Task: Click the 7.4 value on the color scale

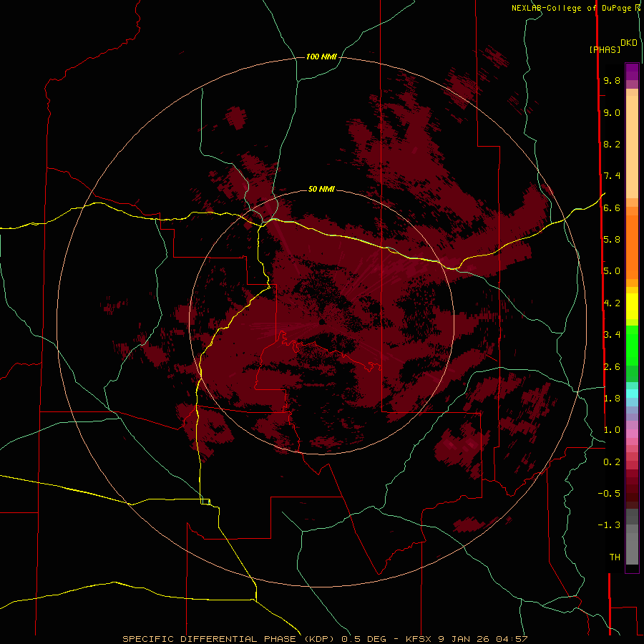Action: [x=612, y=176]
